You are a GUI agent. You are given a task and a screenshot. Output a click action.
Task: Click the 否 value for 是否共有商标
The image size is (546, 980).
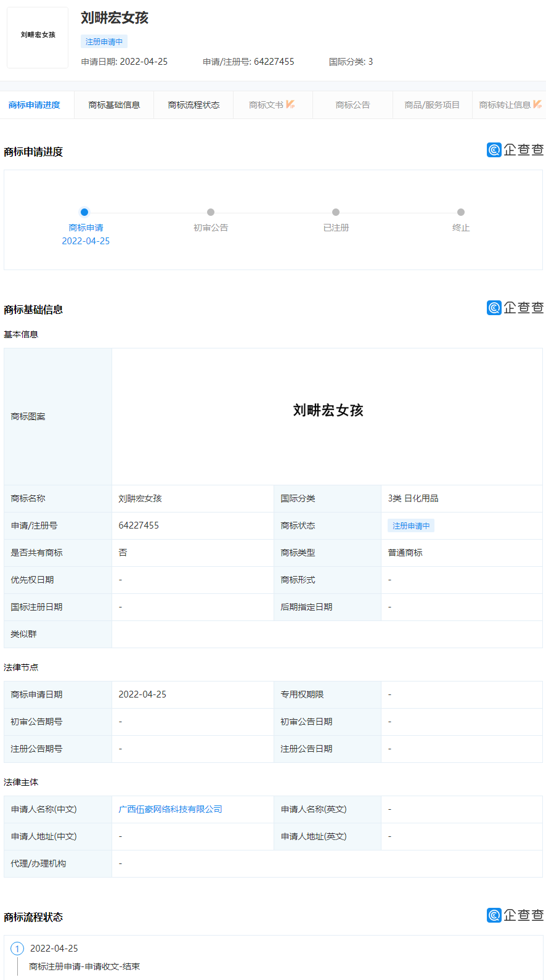(x=123, y=553)
